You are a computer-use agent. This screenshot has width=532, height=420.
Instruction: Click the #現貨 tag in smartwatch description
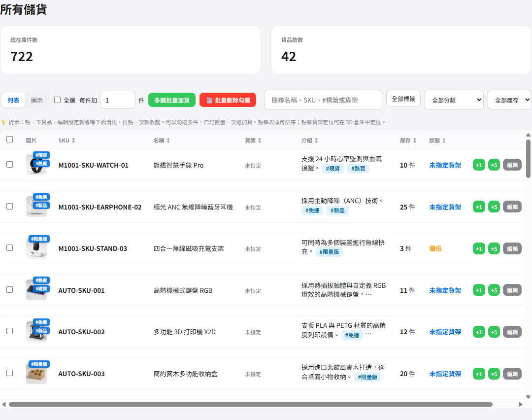pyautogui.click(x=332, y=169)
